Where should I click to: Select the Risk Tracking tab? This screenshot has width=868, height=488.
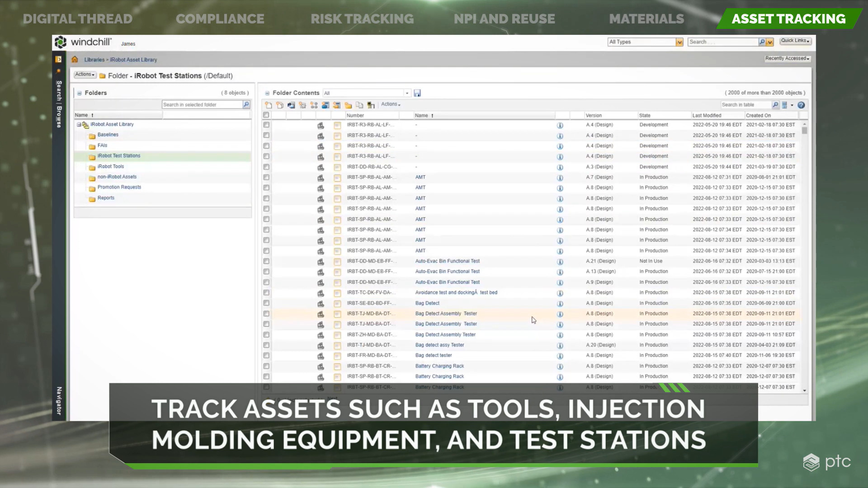pos(362,19)
